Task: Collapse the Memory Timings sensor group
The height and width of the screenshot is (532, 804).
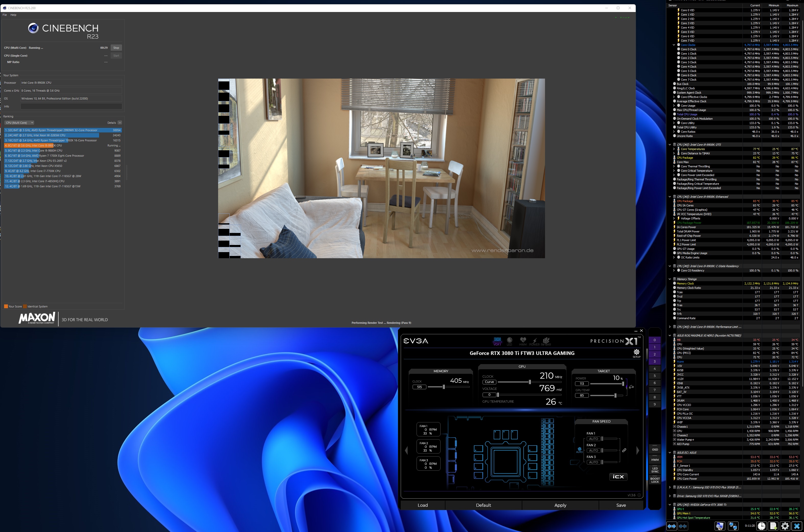Action: (670, 279)
